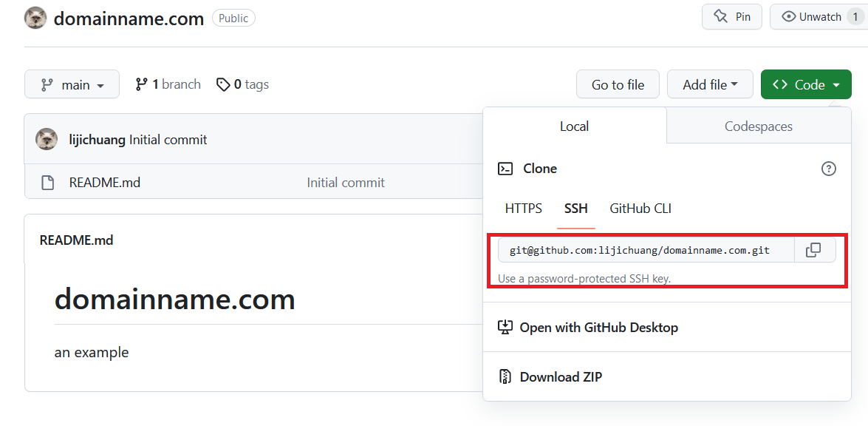This screenshot has width=868, height=426.
Task: Expand the Add file dropdown
Action: click(x=709, y=85)
